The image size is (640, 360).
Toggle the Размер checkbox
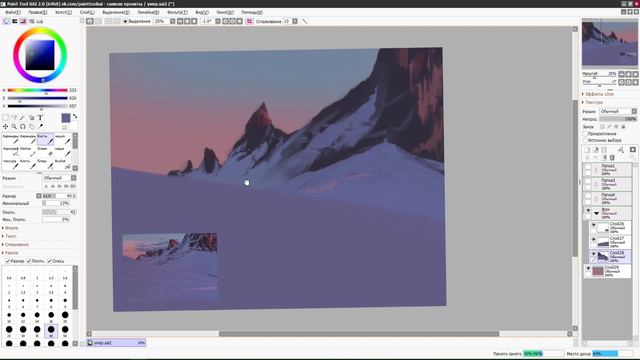pyautogui.click(x=7, y=261)
